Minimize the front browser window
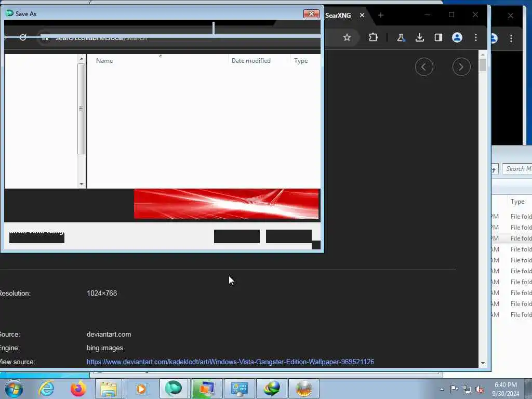The image size is (532, 399). [x=428, y=15]
